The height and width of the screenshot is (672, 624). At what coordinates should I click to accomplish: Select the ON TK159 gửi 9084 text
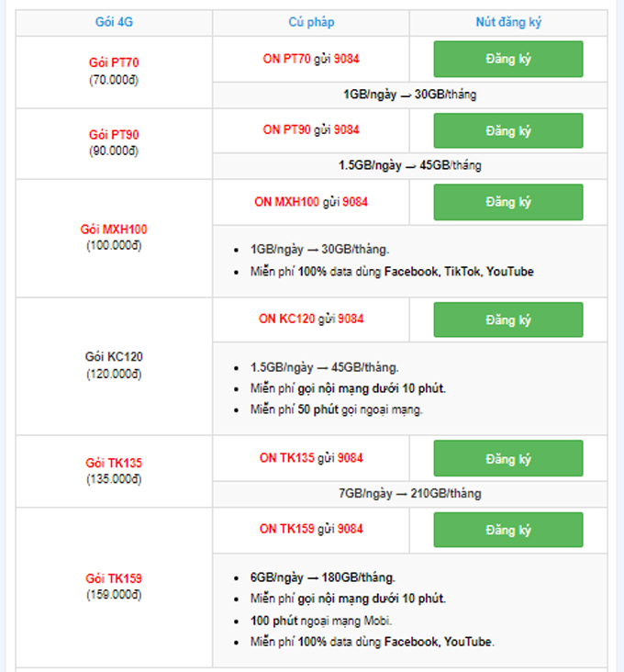pyautogui.click(x=311, y=529)
